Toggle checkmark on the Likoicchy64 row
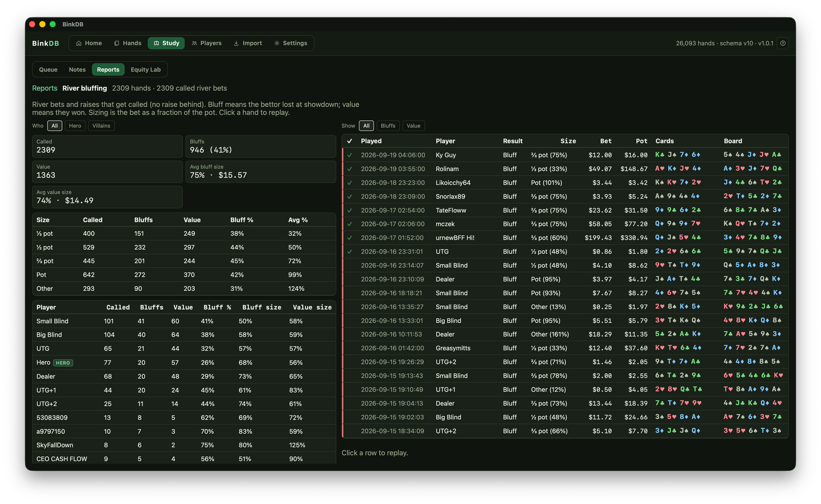Viewport: 821px width, 504px height. [349, 183]
